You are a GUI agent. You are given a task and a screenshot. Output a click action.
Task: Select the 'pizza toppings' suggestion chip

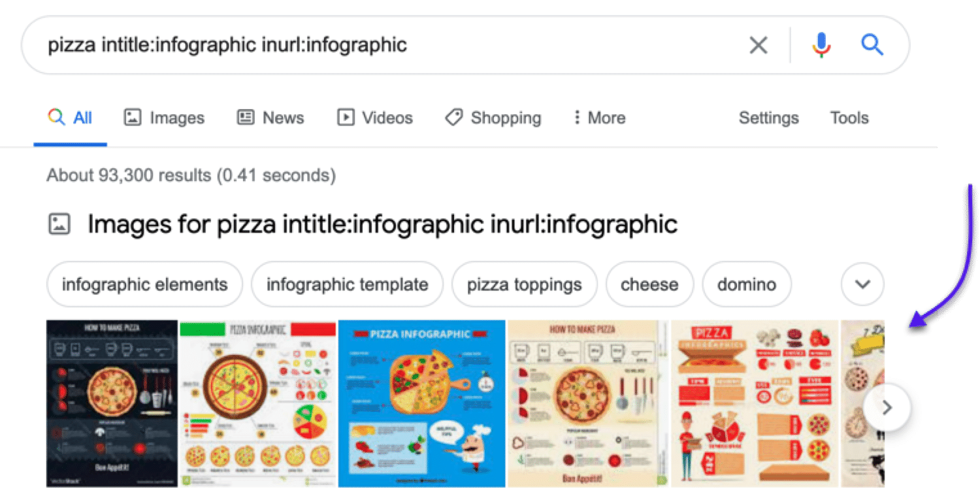tap(524, 284)
